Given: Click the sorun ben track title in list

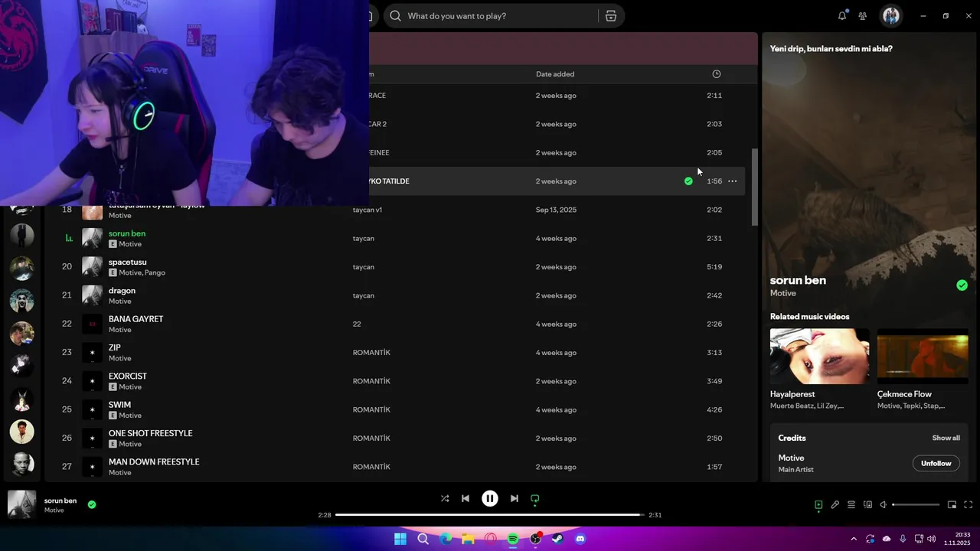Looking at the screenshot, I should tap(127, 233).
